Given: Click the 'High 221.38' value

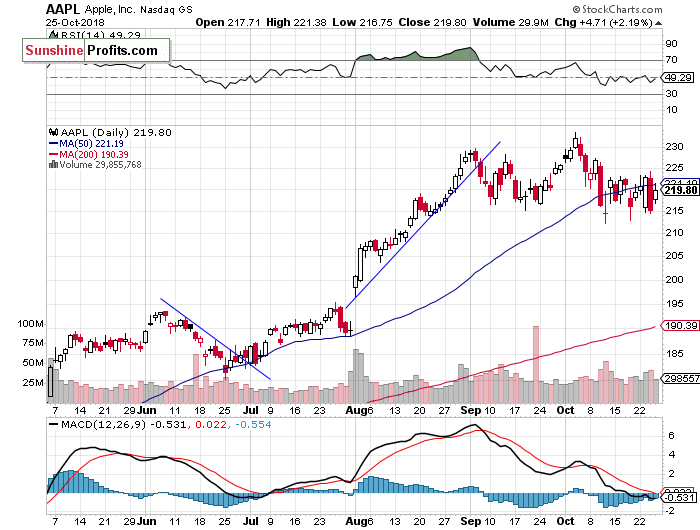Looking at the screenshot, I should pos(296,22).
